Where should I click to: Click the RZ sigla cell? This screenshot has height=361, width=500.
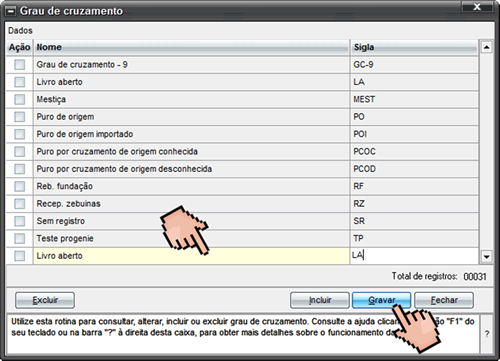[414, 204]
